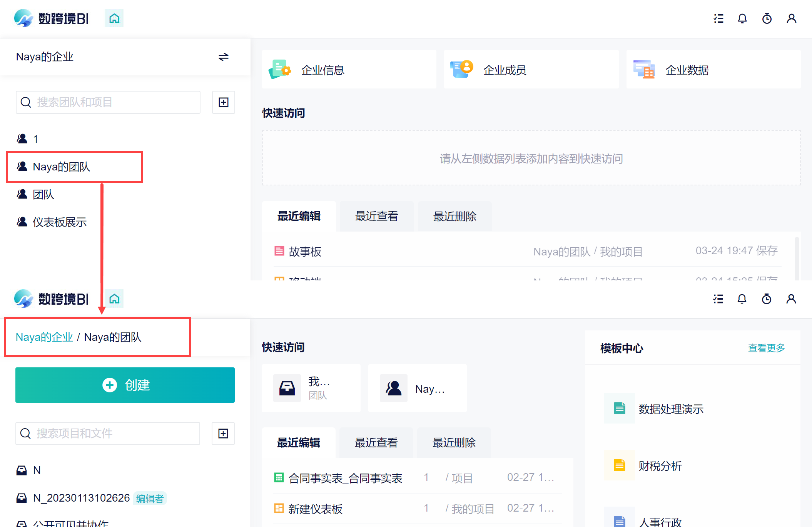Image resolution: width=812 pixels, height=527 pixels.
Task: Open notifications bell in top header
Action: click(x=742, y=18)
